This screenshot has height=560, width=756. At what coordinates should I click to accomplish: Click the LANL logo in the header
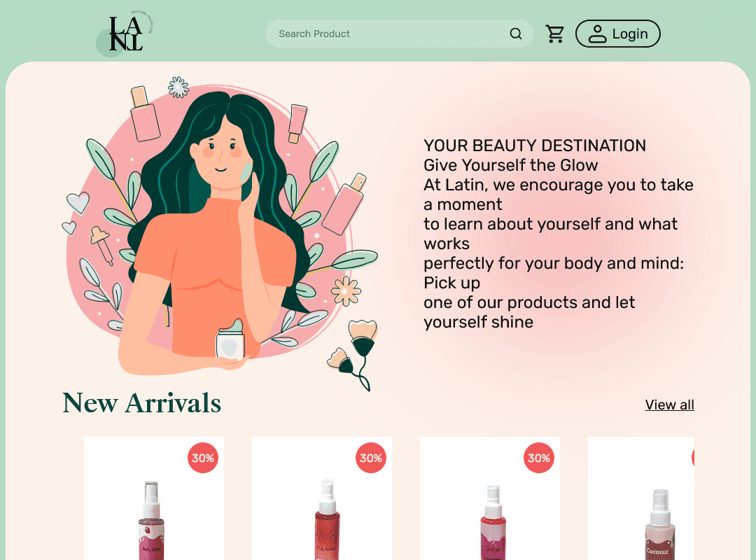tap(125, 32)
